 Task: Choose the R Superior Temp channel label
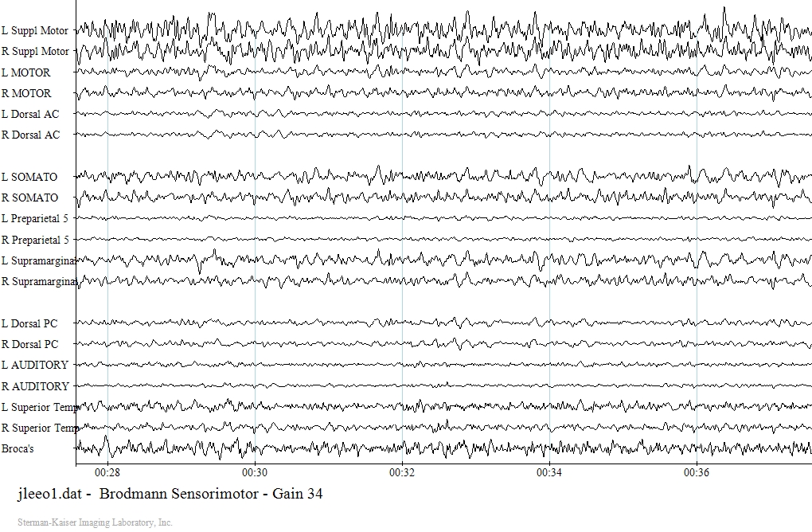click(38, 428)
